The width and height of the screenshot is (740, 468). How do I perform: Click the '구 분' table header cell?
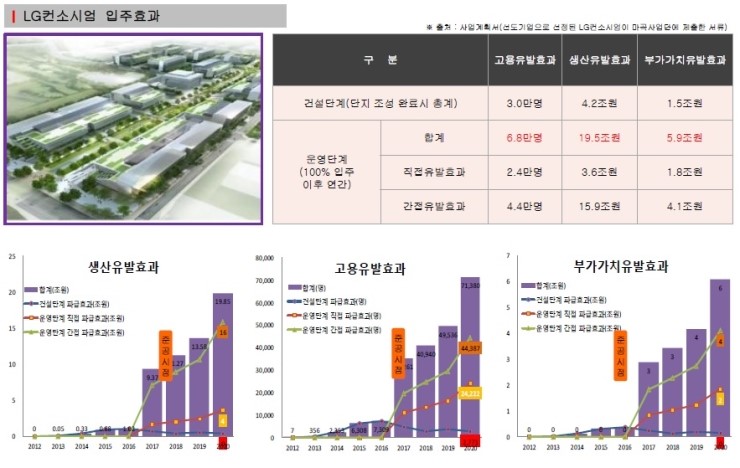(x=380, y=60)
